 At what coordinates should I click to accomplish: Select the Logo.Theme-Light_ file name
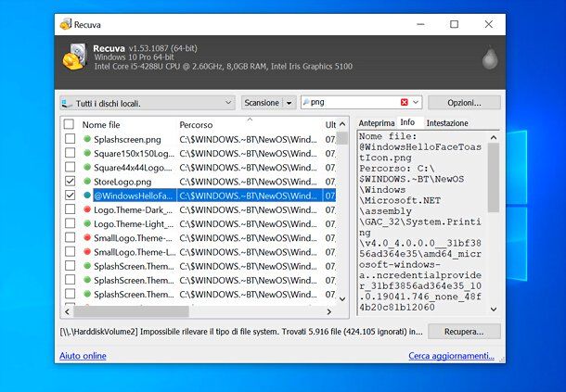click(x=134, y=224)
